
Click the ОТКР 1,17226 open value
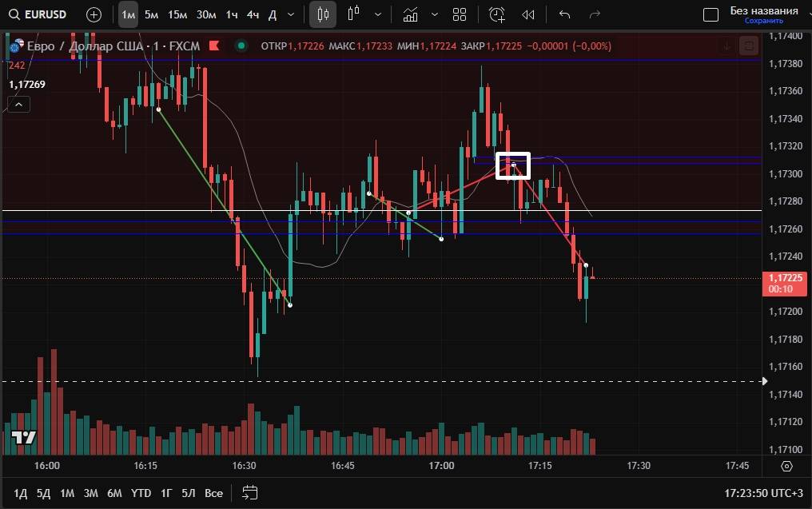click(292, 46)
